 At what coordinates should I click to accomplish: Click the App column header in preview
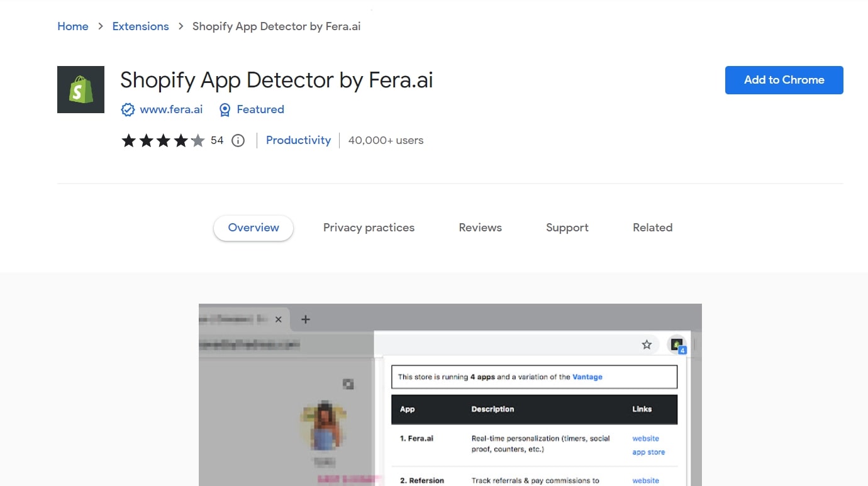pyautogui.click(x=408, y=409)
